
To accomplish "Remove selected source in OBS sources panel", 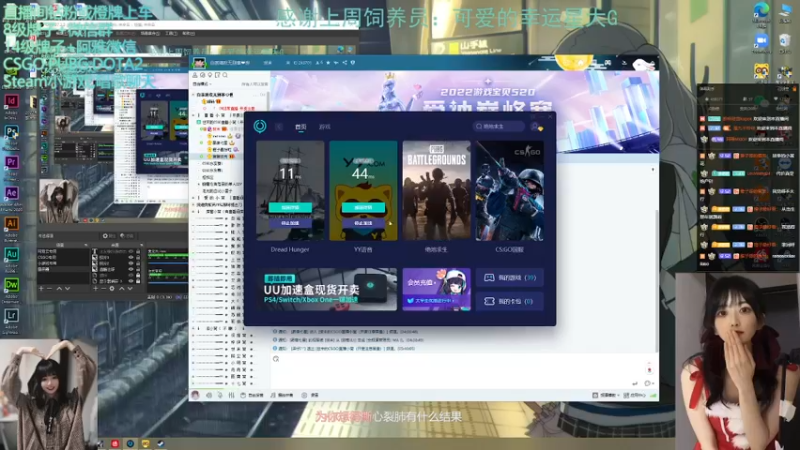I will 104,289.
